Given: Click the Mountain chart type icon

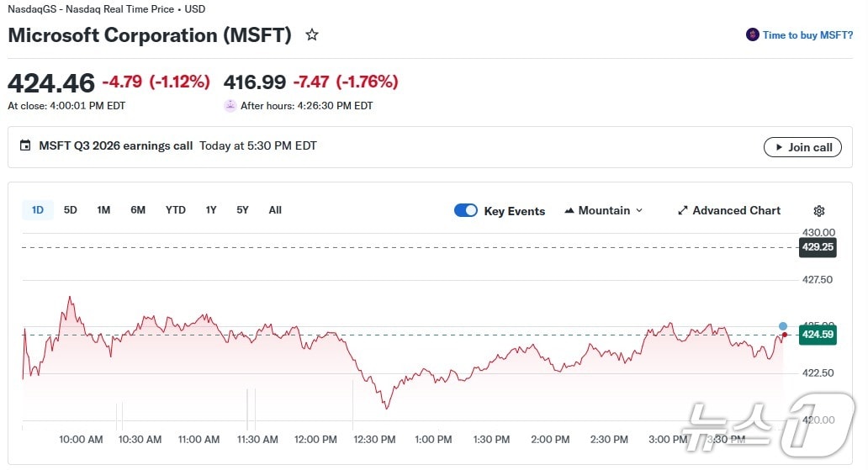Looking at the screenshot, I should [569, 210].
